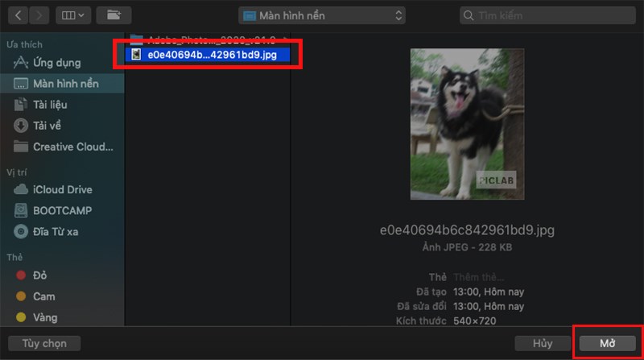Open iCloud Drive location
Image resolution: width=644 pixels, height=360 pixels.
(63, 189)
